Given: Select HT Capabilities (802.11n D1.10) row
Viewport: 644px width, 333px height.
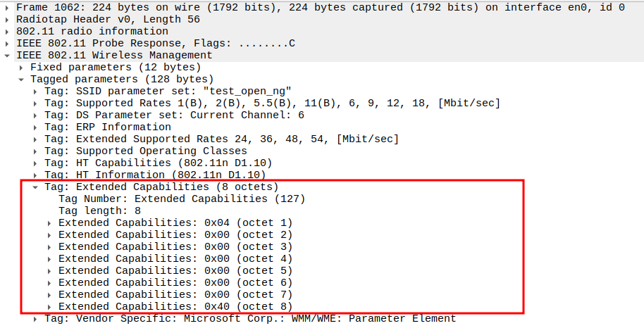Looking at the screenshot, I should [x=154, y=163].
